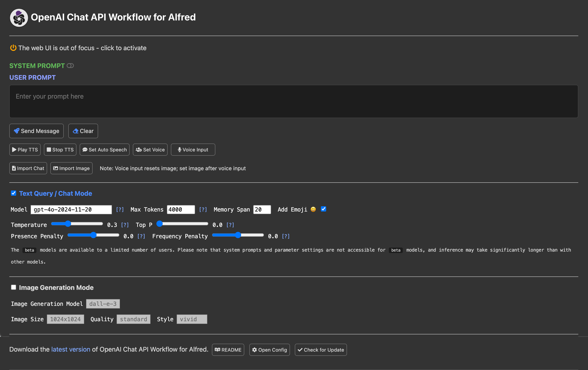The width and height of the screenshot is (588, 370).
Task: Click the Model field showing gpt-4o-2024-11-20
Action: click(x=71, y=210)
